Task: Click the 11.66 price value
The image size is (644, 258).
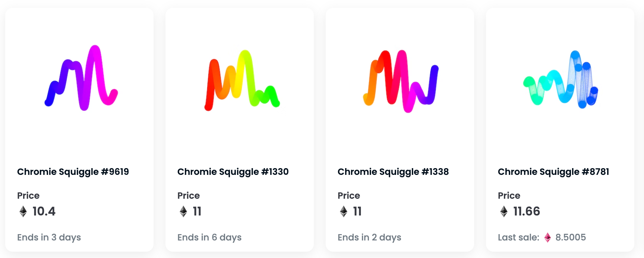Action: [x=527, y=211]
